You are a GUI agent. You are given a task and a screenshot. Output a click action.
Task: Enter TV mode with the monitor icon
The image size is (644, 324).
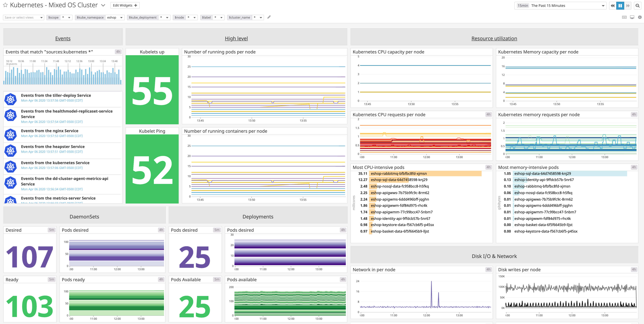[x=632, y=17]
